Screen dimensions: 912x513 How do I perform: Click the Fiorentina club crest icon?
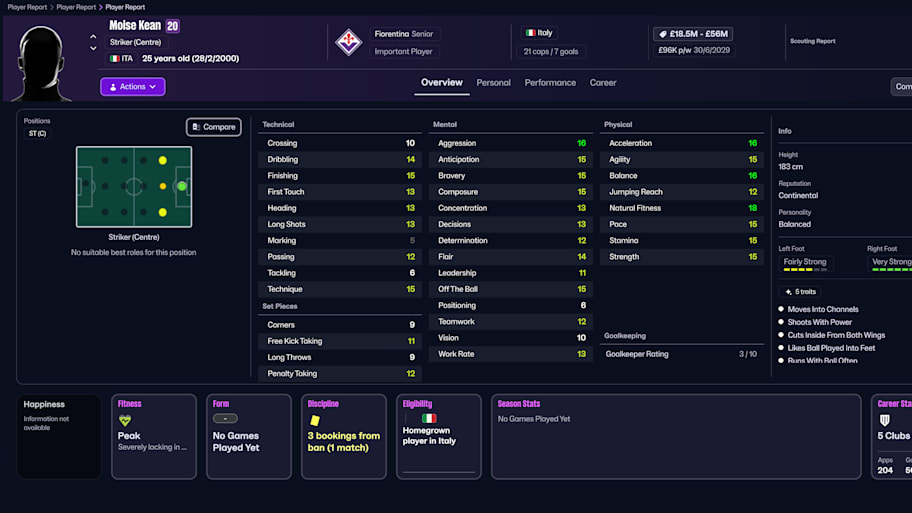[x=348, y=42]
